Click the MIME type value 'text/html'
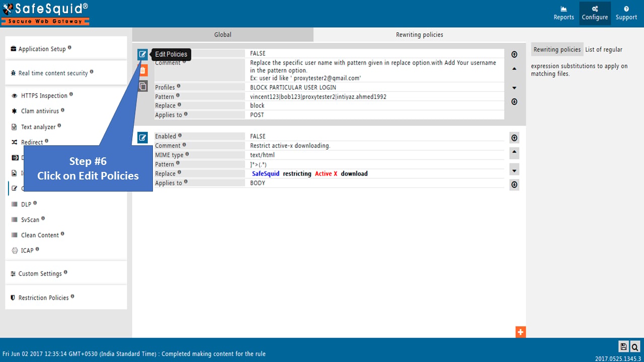Screen dimensions: 644x362 (262, 155)
